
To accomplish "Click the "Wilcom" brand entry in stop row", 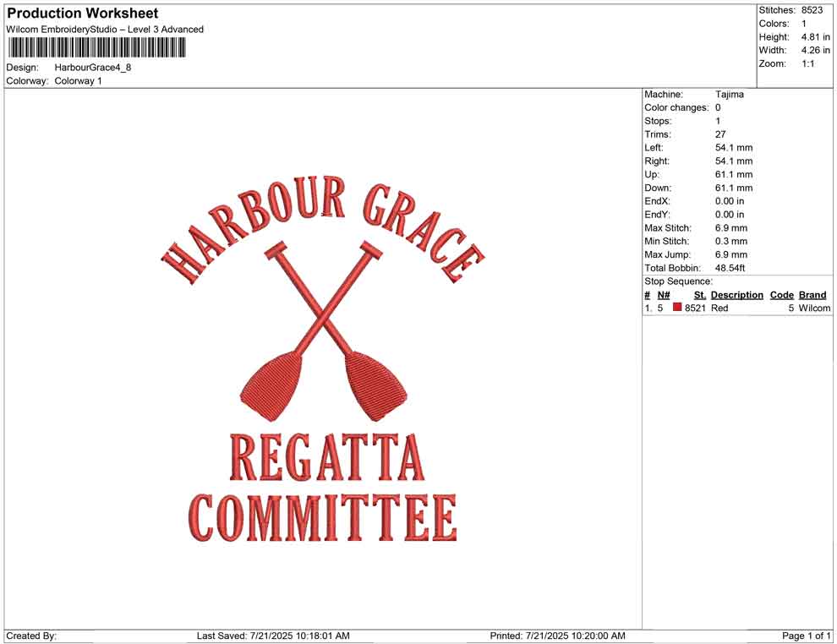I will pyautogui.click(x=814, y=308).
